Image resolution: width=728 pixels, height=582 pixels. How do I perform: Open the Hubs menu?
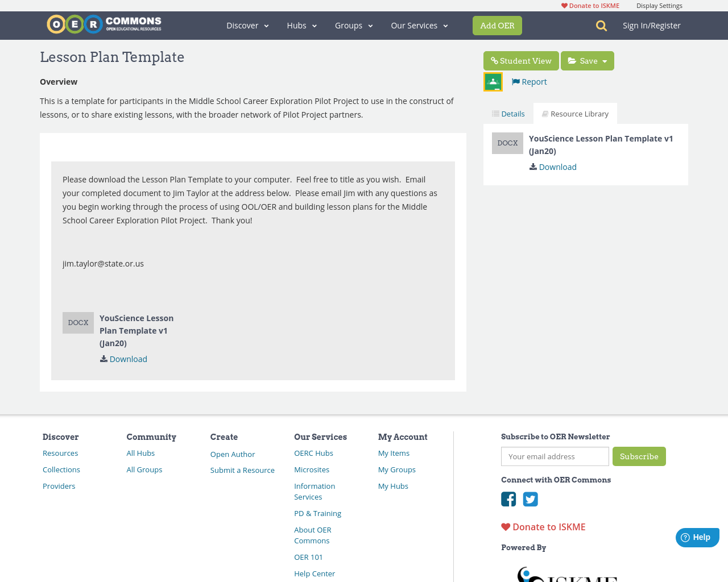point(301,25)
